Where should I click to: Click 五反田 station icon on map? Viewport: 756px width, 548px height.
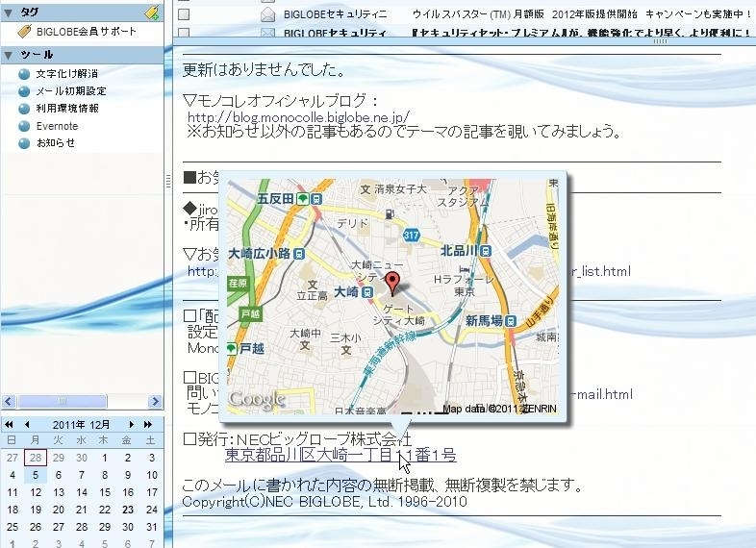coord(316,199)
